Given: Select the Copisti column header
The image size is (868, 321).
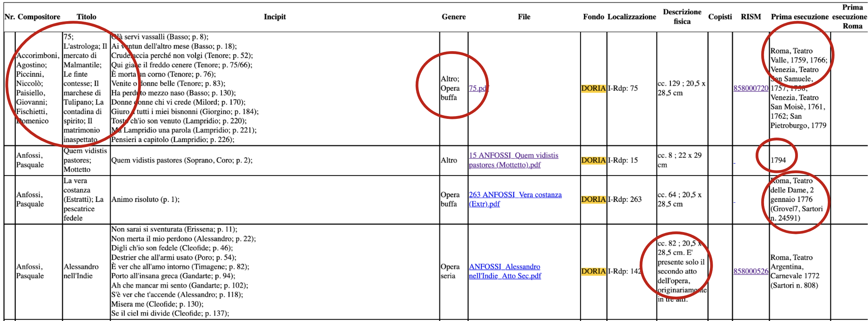Looking at the screenshot, I should coord(720,17).
